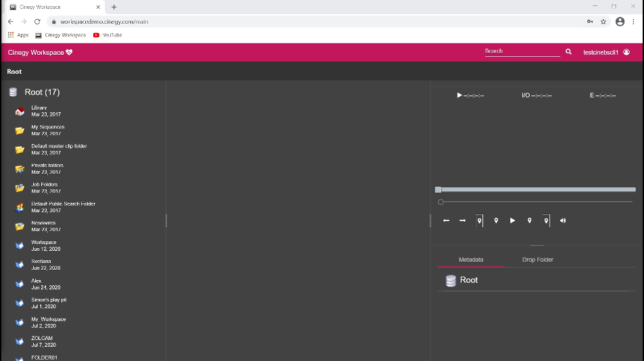The width and height of the screenshot is (644, 361).
Task: Click the Root breadcrumb
Action: (14, 72)
